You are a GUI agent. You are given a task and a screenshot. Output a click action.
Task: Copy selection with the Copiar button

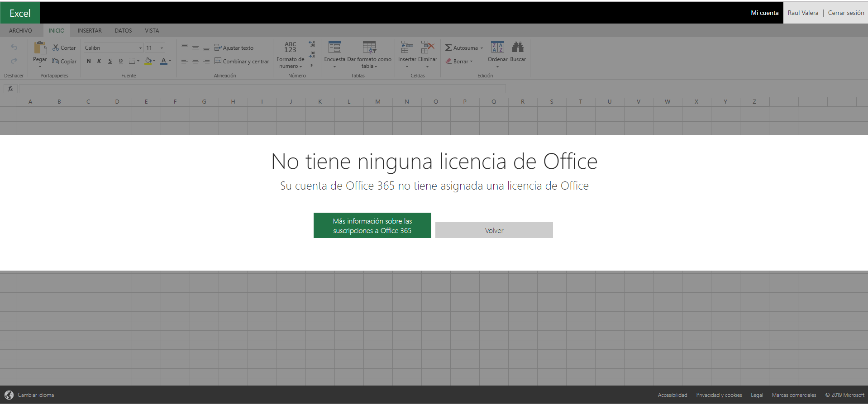tap(64, 61)
